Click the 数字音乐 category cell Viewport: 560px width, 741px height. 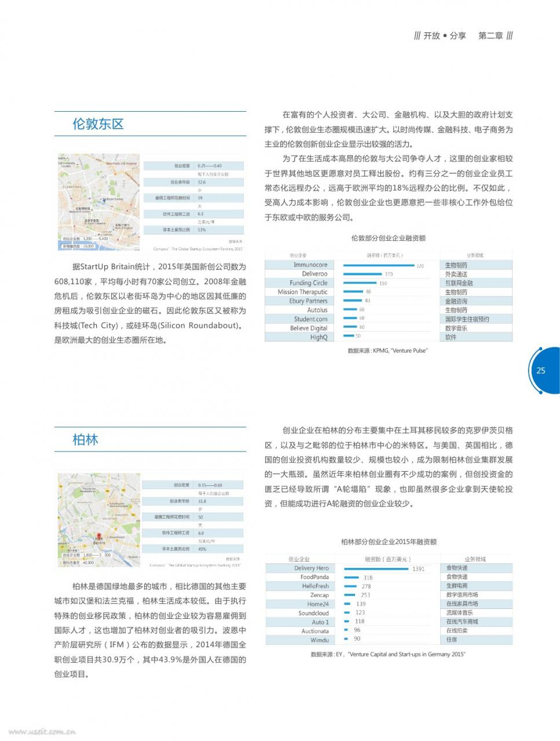456,328
